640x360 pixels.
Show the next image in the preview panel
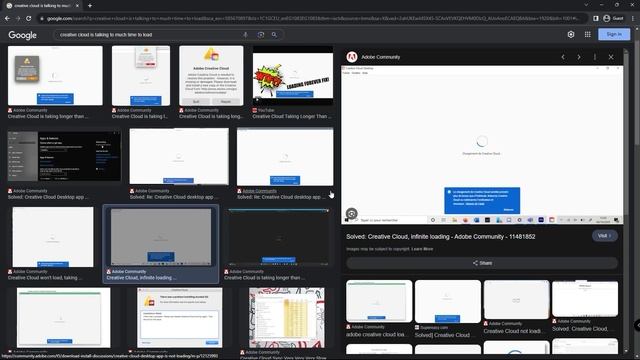(579, 57)
